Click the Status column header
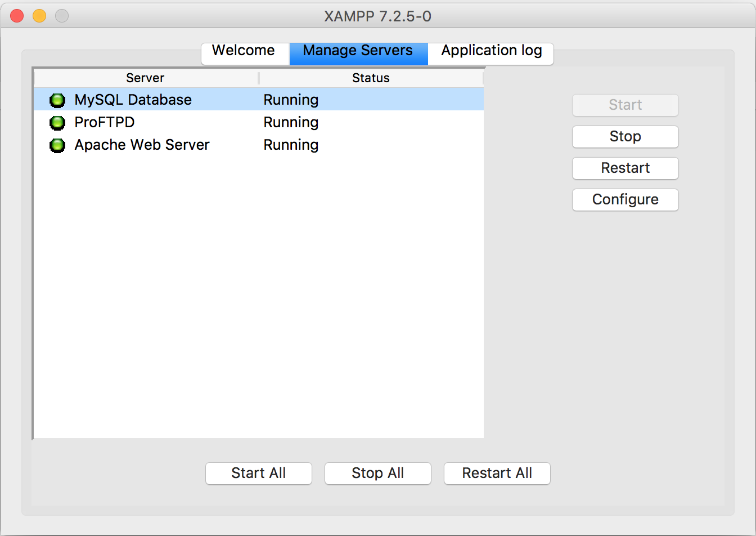This screenshot has width=756, height=536. (371, 78)
